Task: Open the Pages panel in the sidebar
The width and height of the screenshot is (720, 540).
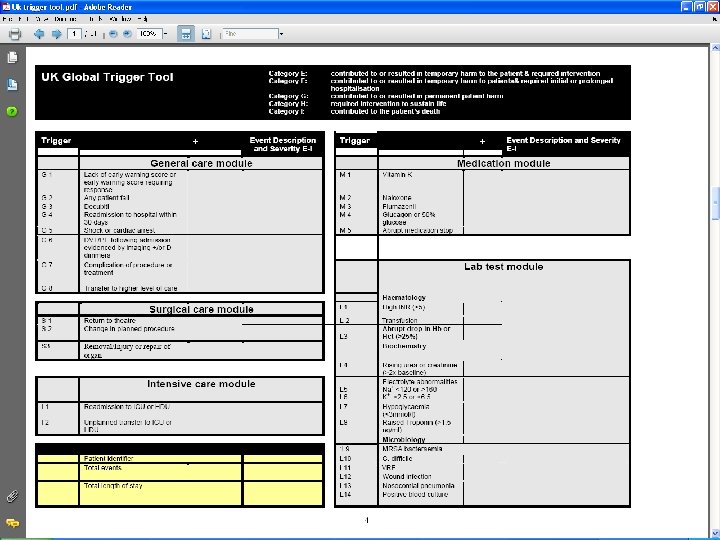Action: [12, 58]
